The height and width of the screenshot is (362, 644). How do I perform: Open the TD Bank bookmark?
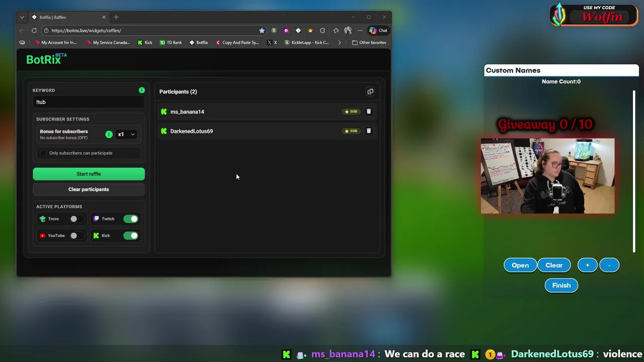coord(171,42)
